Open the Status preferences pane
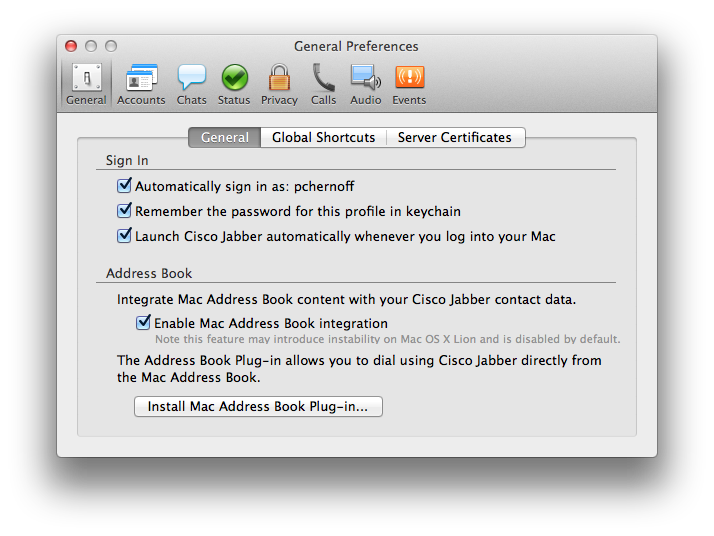This screenshot has height=536, width=714. [234, 85]
